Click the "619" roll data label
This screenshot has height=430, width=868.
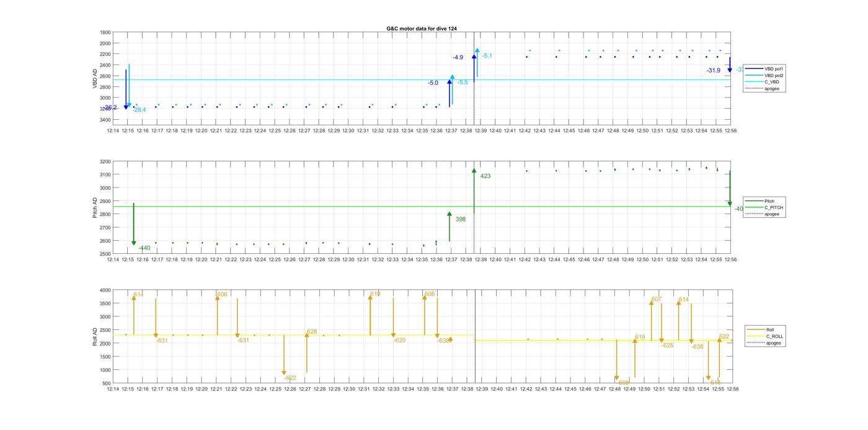(640, 338)
